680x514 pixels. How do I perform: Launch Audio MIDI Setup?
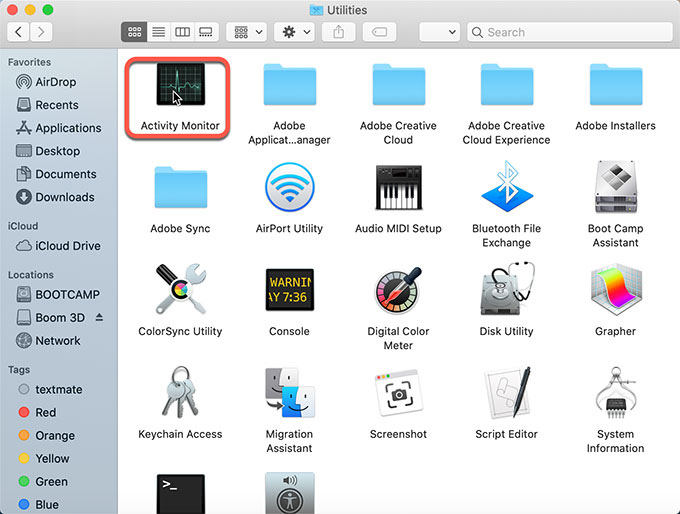(x=399, y=187)
